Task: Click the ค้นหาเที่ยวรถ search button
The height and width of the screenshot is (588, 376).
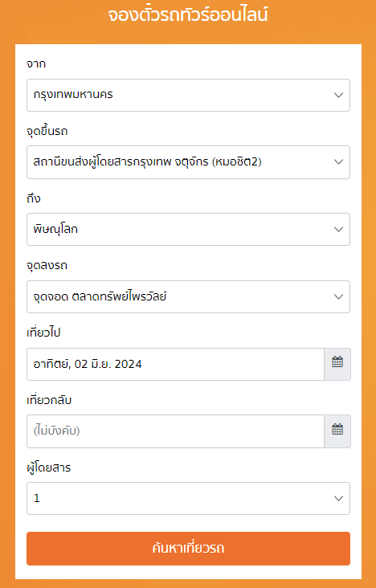Action: tap(188, 549)
